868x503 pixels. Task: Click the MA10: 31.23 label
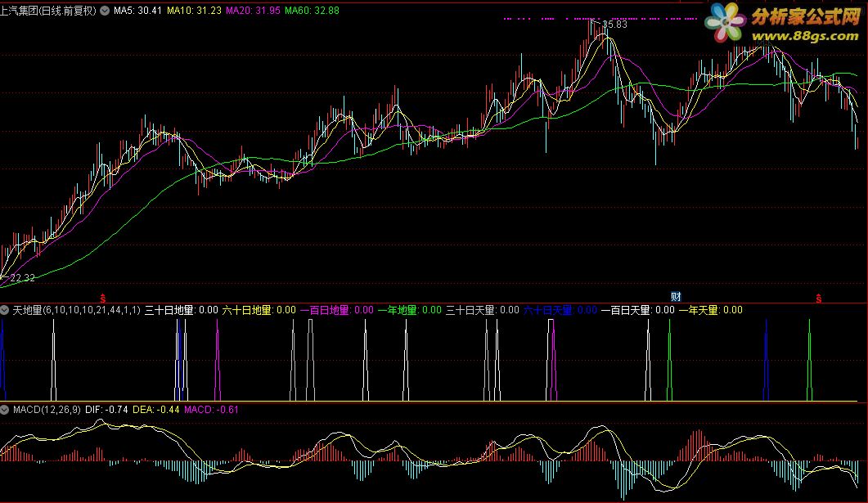(194, 11)
